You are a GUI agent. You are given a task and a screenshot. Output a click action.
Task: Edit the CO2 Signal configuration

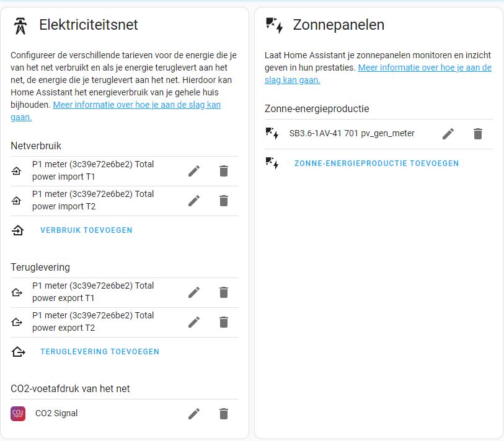click(194, 413)
